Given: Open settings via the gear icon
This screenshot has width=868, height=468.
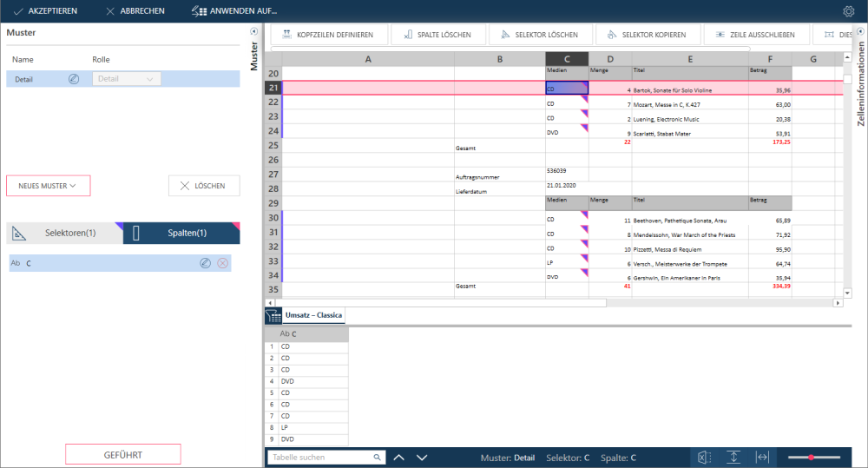Looking at the screenshot, I should tap(848, 11).
